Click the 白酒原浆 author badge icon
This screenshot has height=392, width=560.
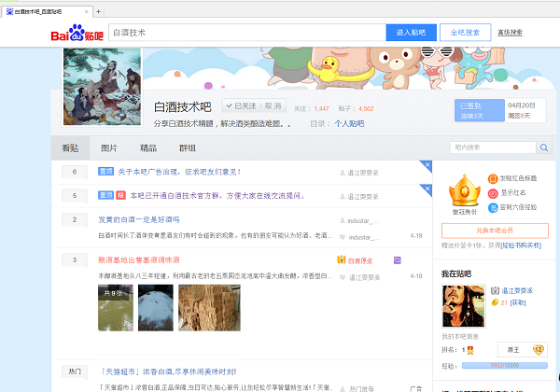[x=342, y=260]
